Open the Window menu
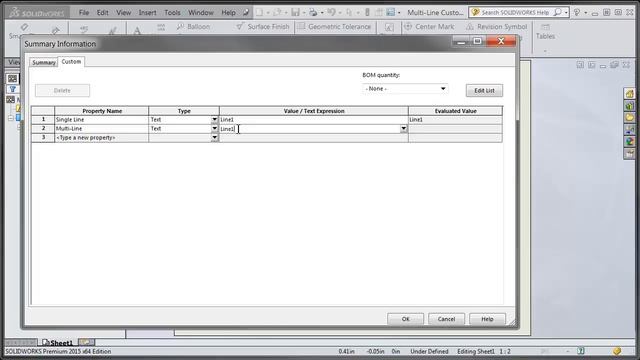The width and height of the screenshot is (640, 360). [x=201, y=13]
